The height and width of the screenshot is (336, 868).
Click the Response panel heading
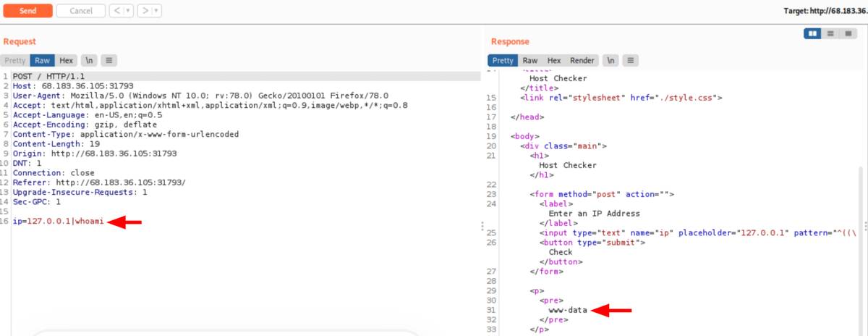click(x=510, y=41)
